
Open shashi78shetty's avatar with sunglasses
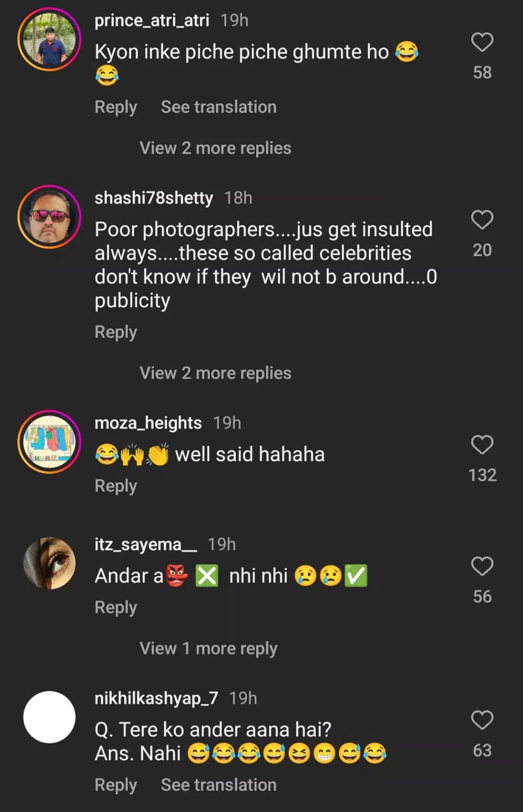tap(49, 217)
